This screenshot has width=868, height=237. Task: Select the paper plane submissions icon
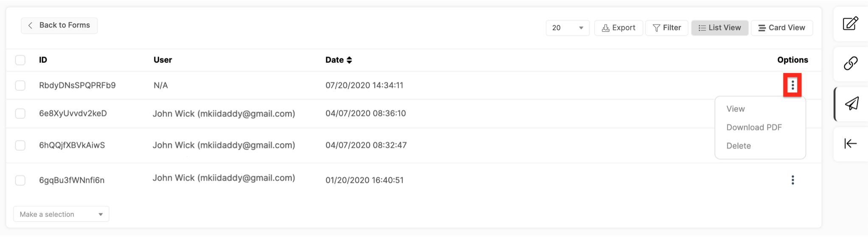(x=851, y=104)
